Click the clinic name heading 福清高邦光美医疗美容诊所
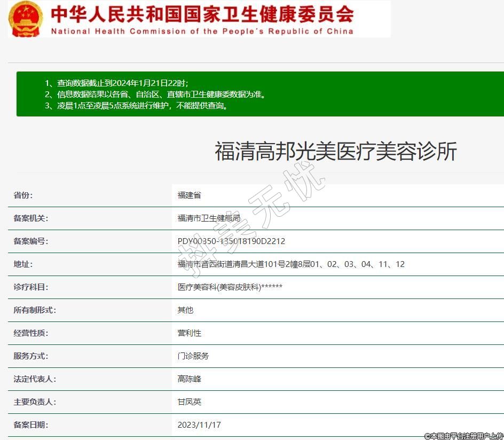This screenshot has height=440, width=504. pyautogui.click(x=335, y=152)
